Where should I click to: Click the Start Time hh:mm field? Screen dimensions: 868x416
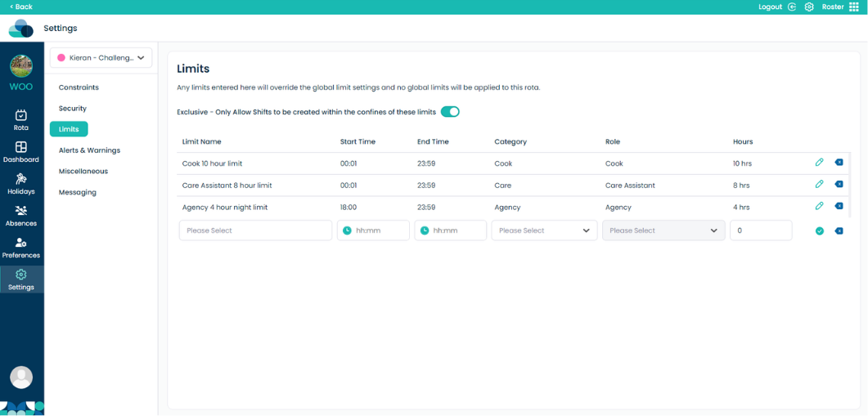point(373,230)
